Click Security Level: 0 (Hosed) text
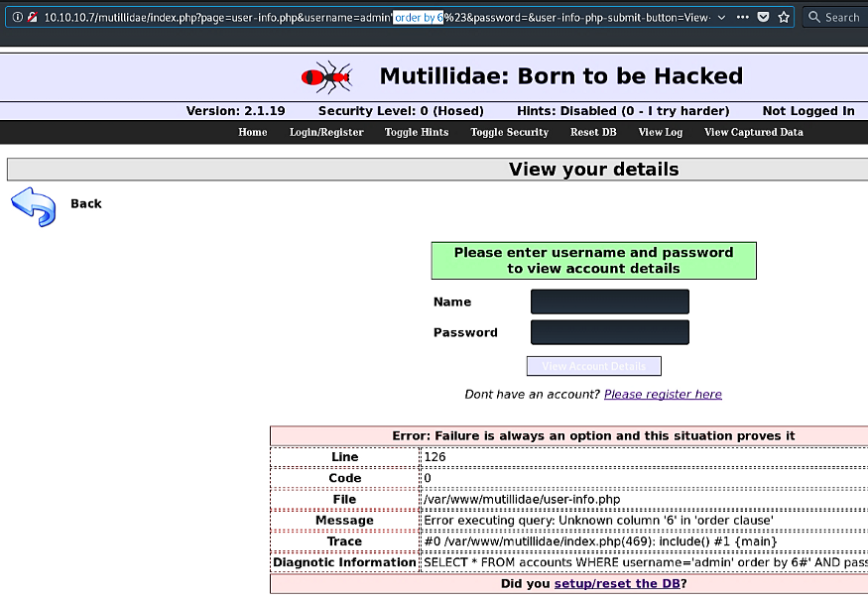This screenshot has width=868, height=600. click(x=401, y=111)
